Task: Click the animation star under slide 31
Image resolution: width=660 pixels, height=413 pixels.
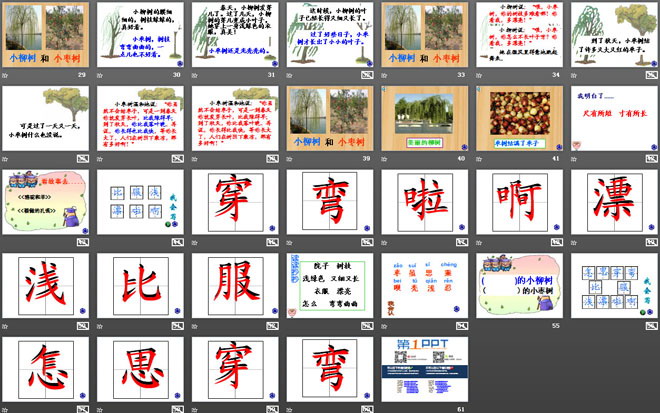Action: 194,76
